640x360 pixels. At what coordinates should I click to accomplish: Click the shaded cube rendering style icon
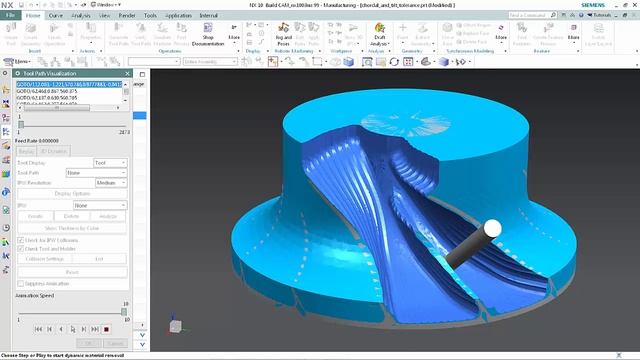(444, 62)
